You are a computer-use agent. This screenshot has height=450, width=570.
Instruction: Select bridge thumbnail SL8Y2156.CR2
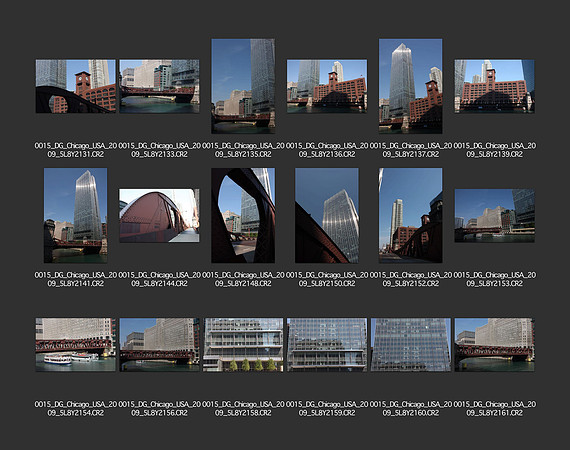pos(159,345)
